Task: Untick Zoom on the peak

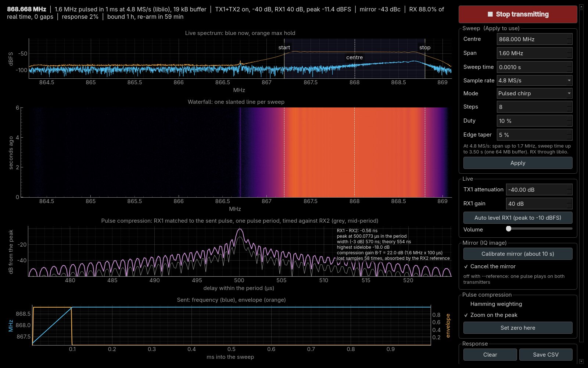Action: 491,315
